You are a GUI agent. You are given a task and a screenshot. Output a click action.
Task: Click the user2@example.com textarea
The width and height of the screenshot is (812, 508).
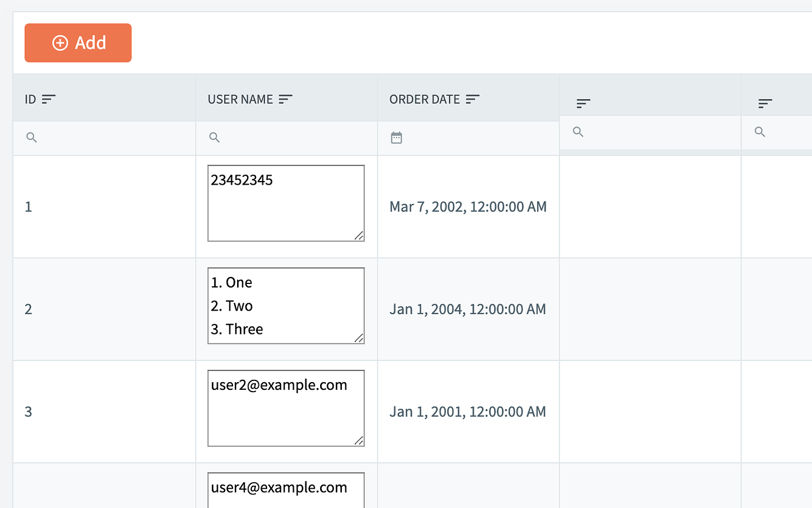pyautogui.click(x=285, y=407)
